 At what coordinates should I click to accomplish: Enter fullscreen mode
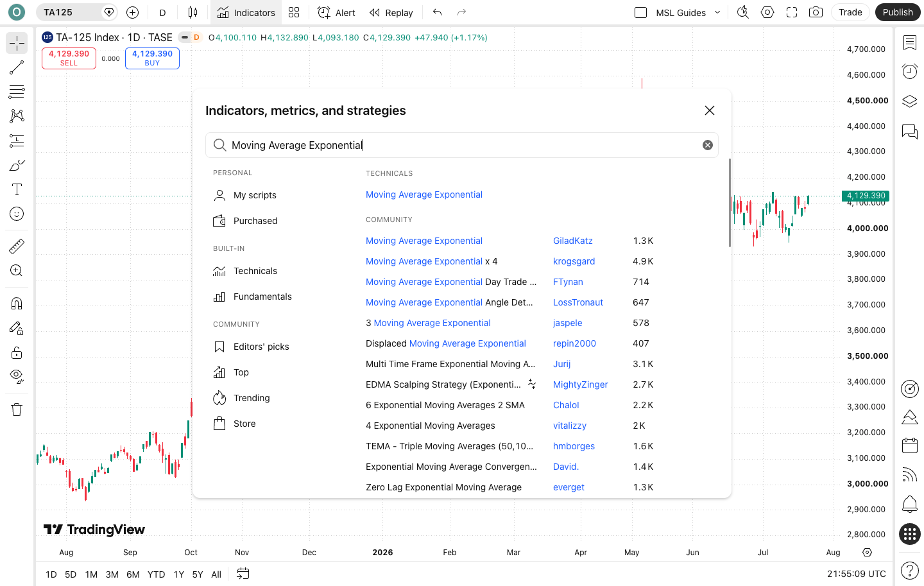pos(792,12)
